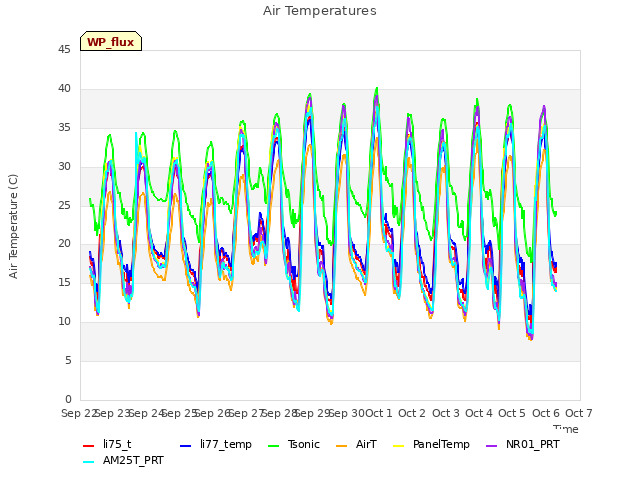Click the 30 y-axis tick label
The width and height of the screenshot is (640, 480).
(64, 167)
